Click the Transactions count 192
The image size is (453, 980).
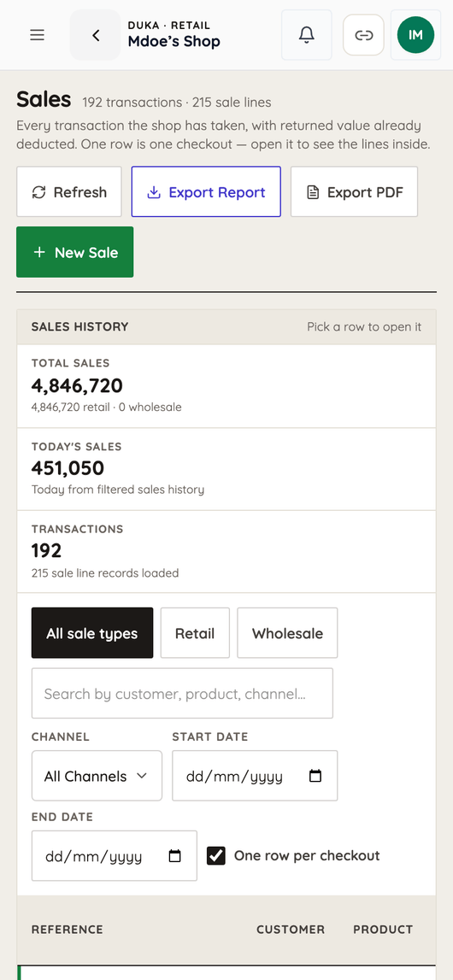pyautogui.click(x=47, y=550)
